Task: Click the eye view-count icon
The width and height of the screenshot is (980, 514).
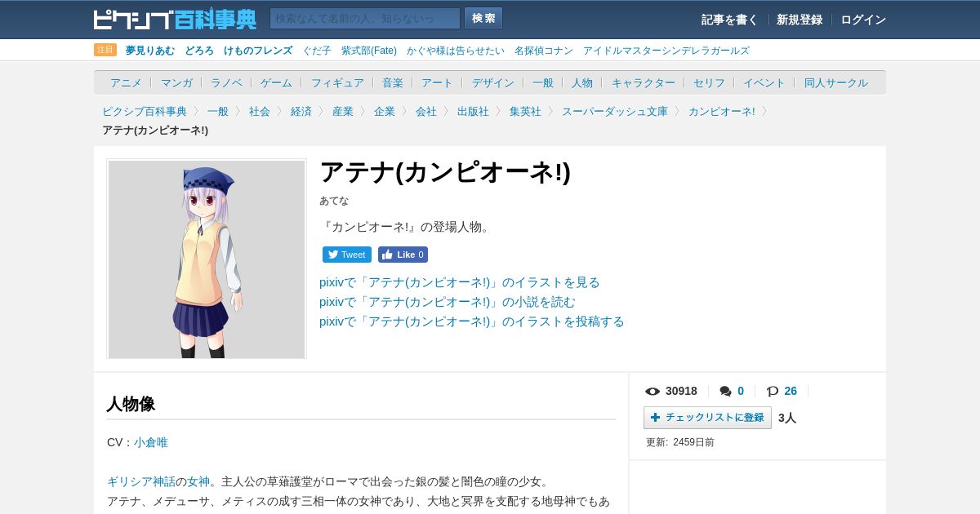Action: (653, 392)
